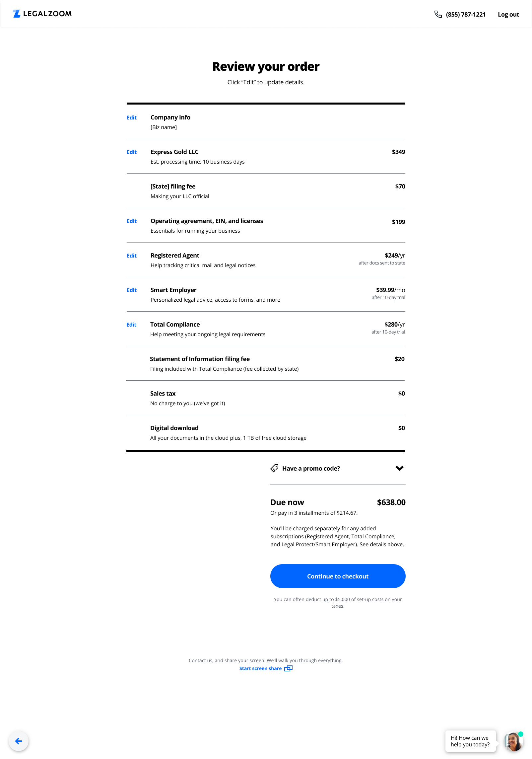Click the LEGALZOOM wordmark text
The image size is (532, 759).
[x=47, y=14]
